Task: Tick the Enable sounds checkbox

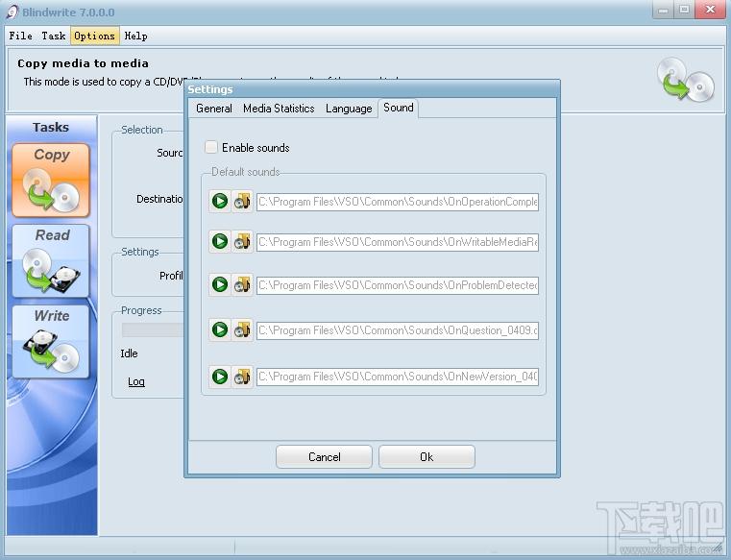Action: [x=211, y=147]
